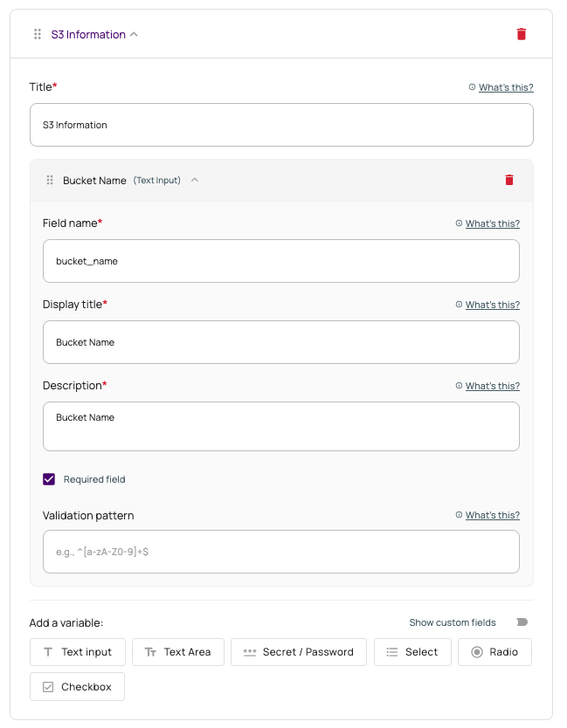Uncheck the Required field checkbox
The height and width of the screenshot is (728, 567).
tap(50, 478)
